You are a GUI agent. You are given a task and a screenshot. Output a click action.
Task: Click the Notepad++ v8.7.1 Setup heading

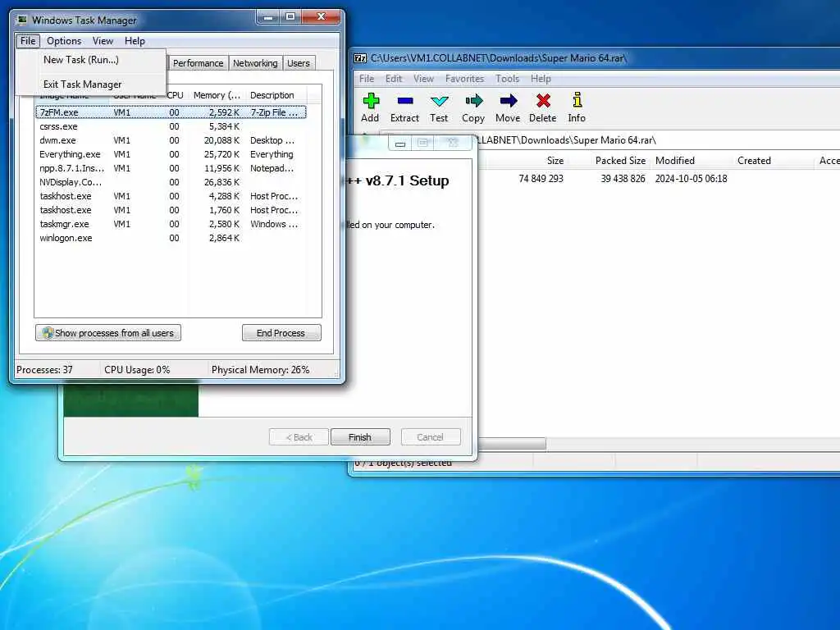[x=398, y=180]
